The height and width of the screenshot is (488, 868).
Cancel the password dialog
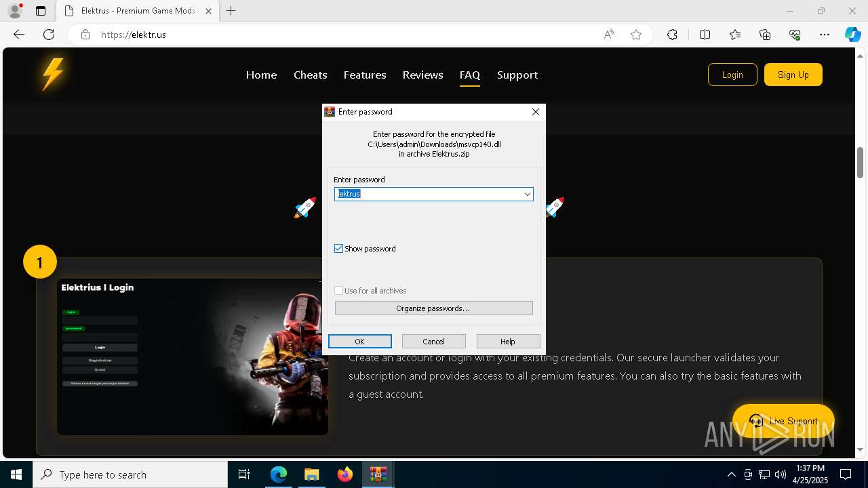tap(433, 342)
